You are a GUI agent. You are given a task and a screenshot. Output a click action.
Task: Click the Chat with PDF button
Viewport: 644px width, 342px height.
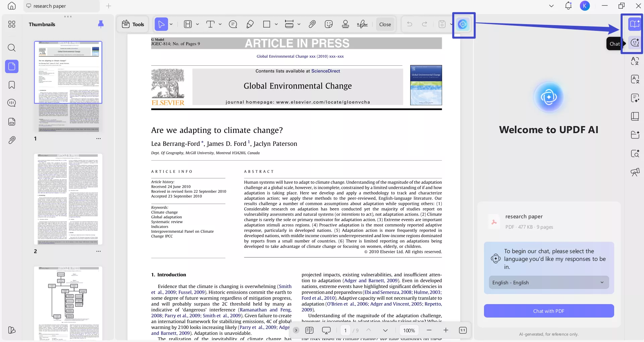tap(548, 311)
